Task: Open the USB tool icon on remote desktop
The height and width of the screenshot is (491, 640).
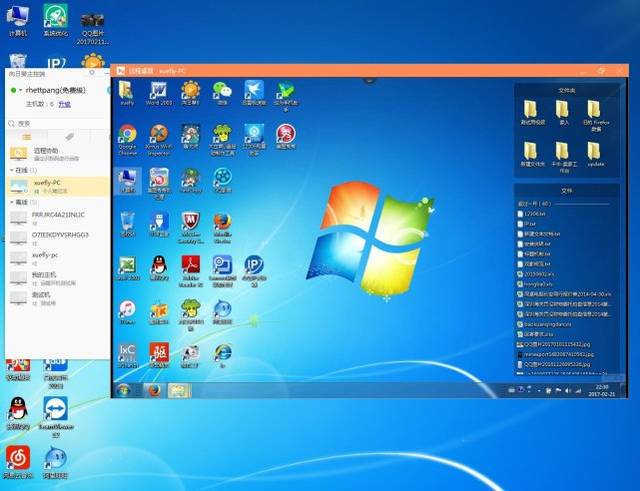Action: [159, 224]
